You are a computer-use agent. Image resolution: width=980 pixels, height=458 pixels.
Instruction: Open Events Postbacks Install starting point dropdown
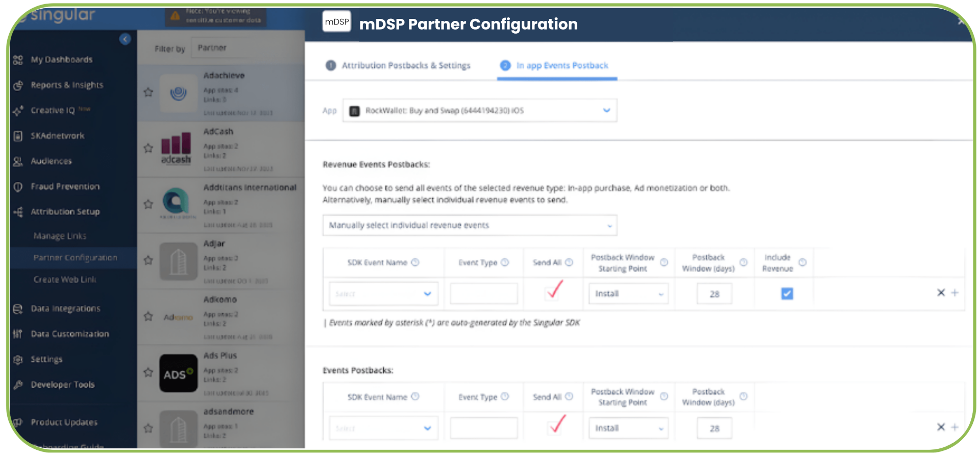point(628,428)
